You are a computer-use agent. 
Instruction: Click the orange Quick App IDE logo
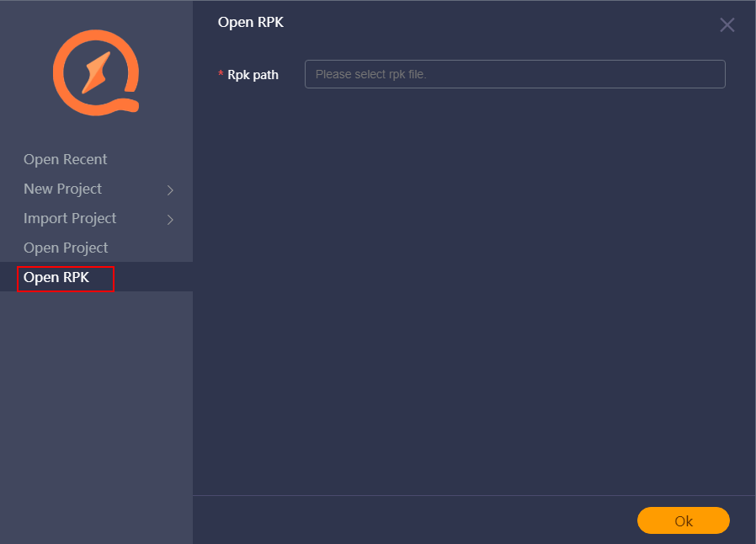coord(97,72)
